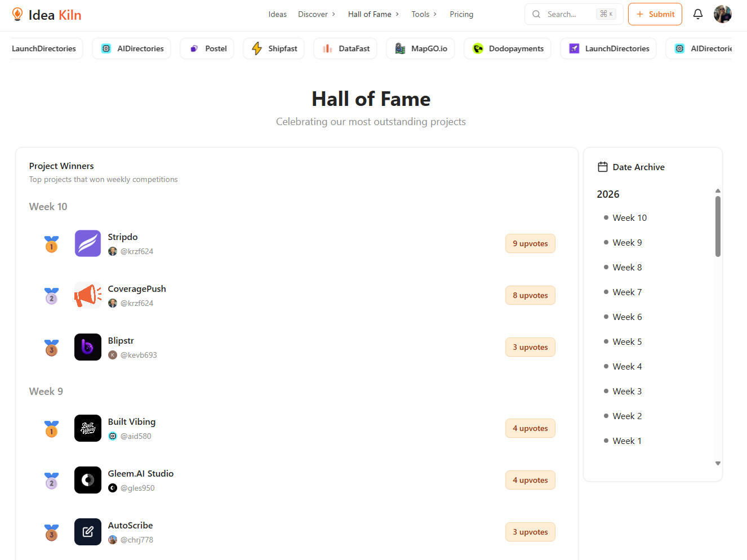
Task: Click the Date Archive calendar icon
Action: tap(602, 166)
